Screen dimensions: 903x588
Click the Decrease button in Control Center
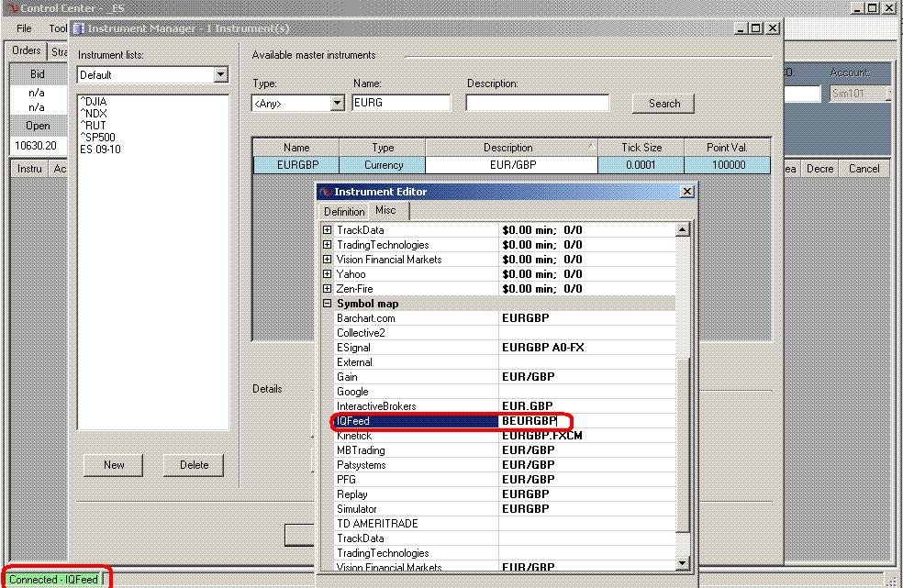[819, 169]
